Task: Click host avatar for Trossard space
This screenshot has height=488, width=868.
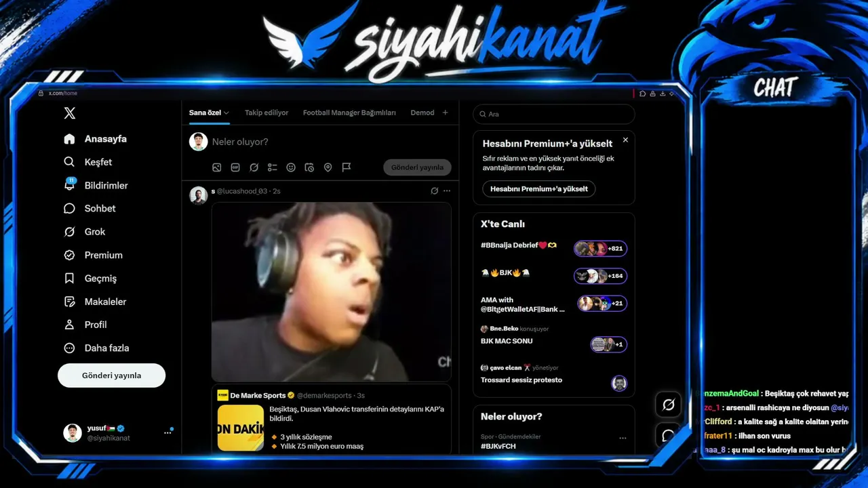Action: 619,383
